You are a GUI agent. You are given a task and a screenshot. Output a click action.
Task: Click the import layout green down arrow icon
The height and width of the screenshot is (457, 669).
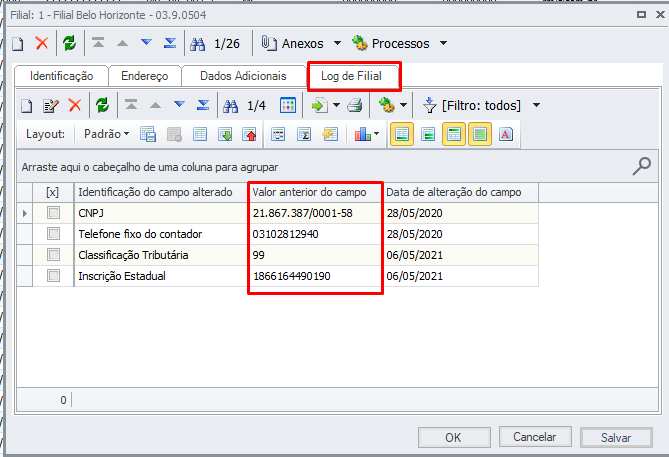[x=225, y=134]
